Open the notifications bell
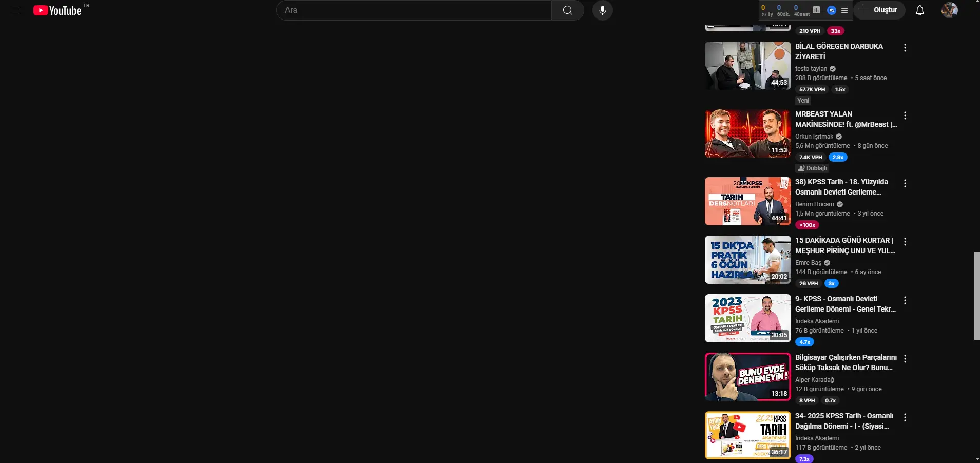 point(920,10)
